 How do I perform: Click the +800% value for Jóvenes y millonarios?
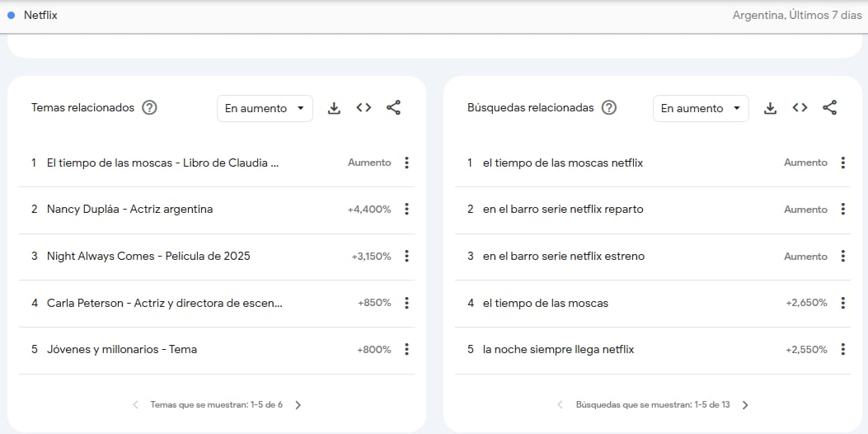coord(374,350)
